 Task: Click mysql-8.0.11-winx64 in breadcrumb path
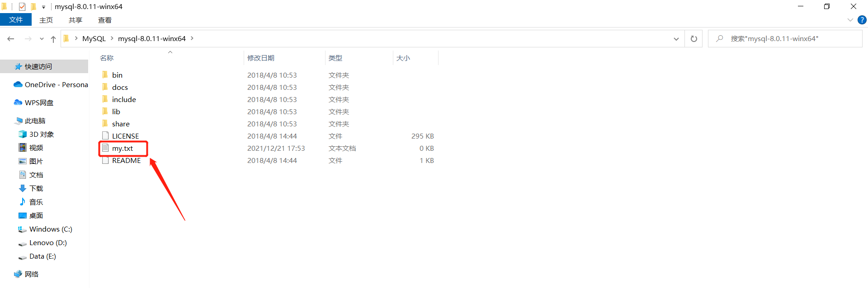152,38
